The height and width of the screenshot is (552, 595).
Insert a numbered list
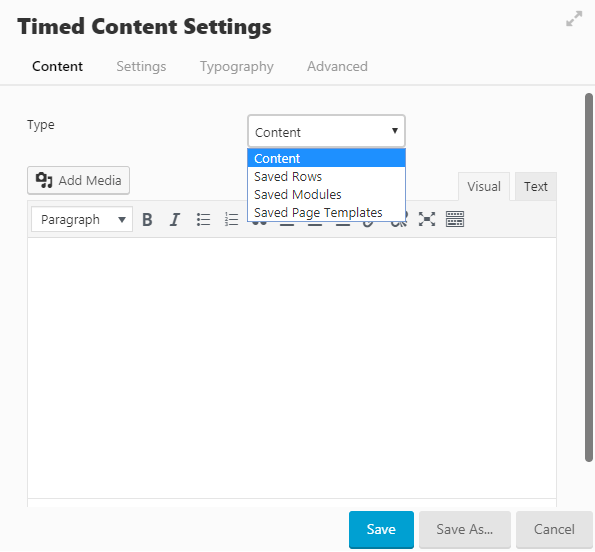pos(231,220)
